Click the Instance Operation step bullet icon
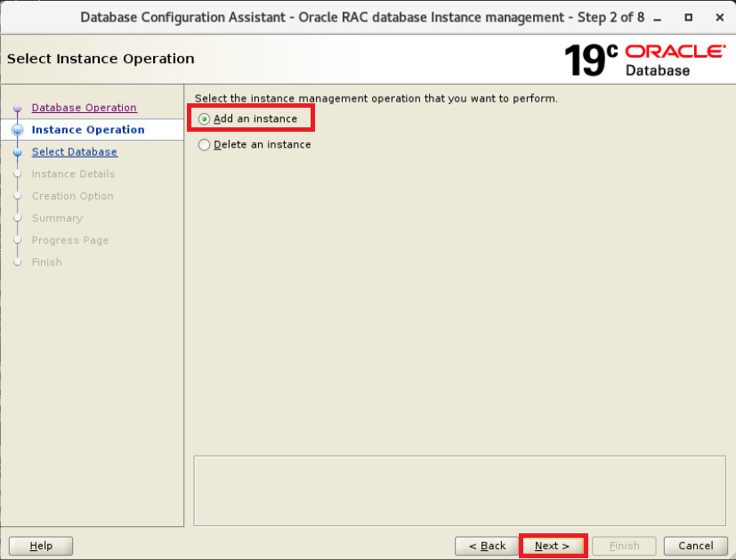The height and width of the screenshot is (560, 736). coord(18,130)
